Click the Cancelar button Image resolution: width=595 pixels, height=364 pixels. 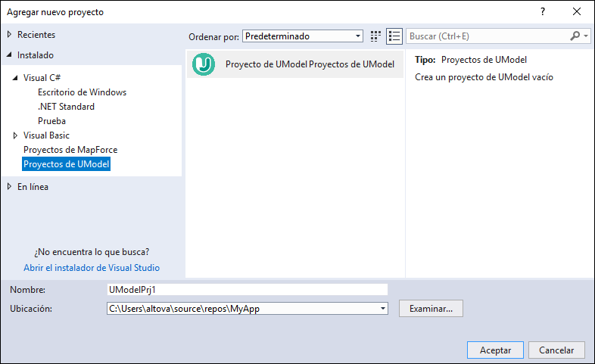point(556,350)
